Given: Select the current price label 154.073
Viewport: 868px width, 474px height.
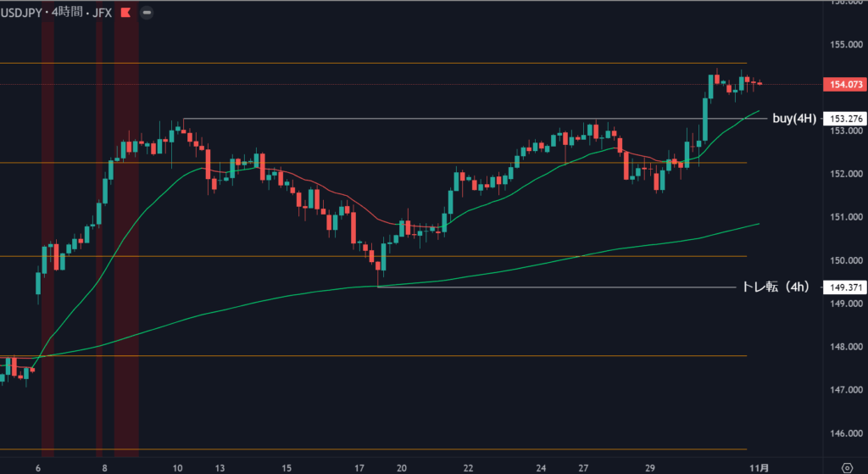Looking at the screenshot, I should (843, 84).
